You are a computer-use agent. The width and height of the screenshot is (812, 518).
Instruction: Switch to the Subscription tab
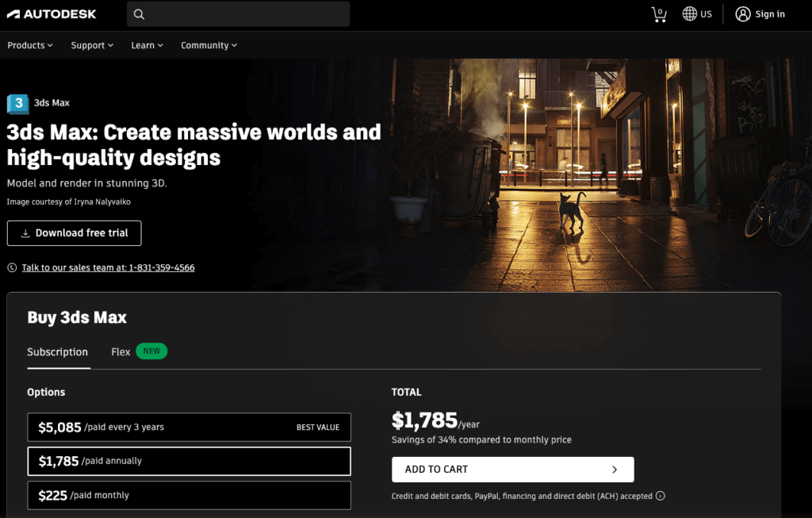coord(57,351)
